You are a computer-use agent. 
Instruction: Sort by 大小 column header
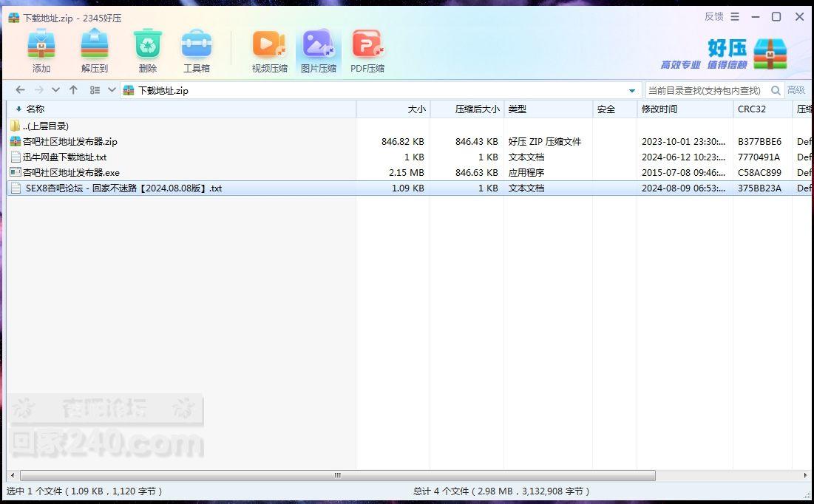[x=393, y=109]
